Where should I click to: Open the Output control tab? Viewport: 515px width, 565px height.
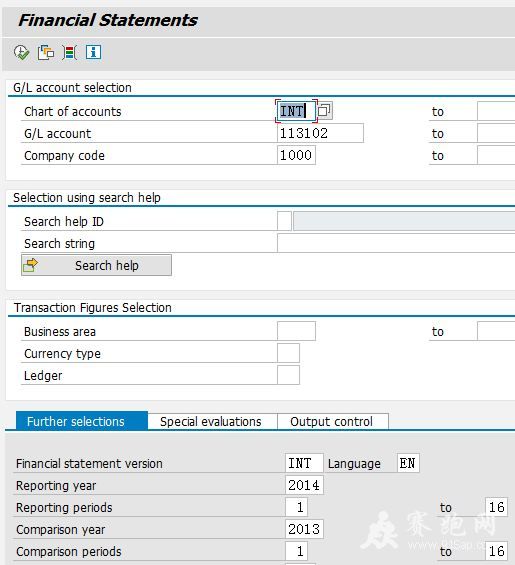[x=332, y=422]
